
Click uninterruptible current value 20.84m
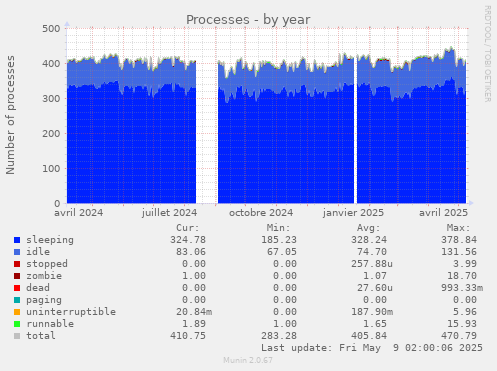[194, 312]
